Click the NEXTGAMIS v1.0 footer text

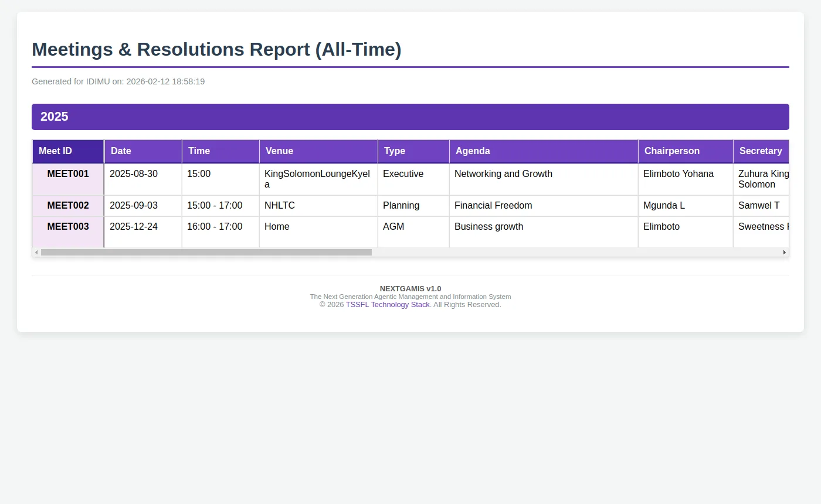pyautogui.click(x=410, y=288)
